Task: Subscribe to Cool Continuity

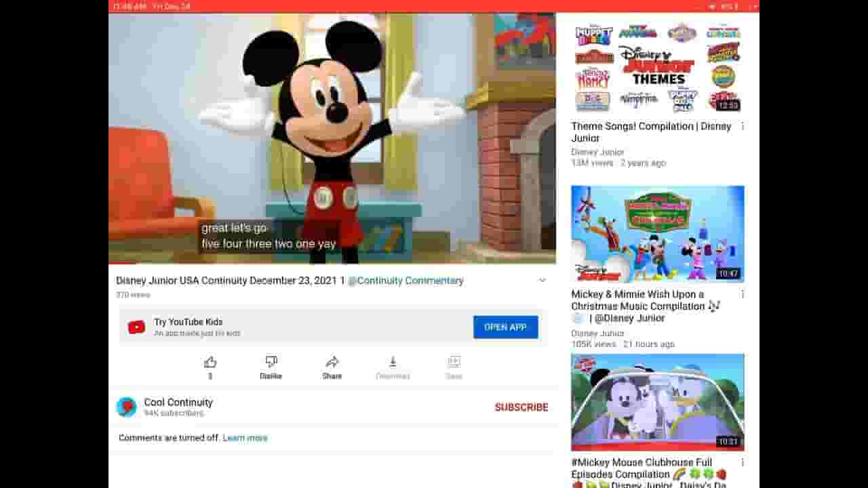Action: point(521,407)
